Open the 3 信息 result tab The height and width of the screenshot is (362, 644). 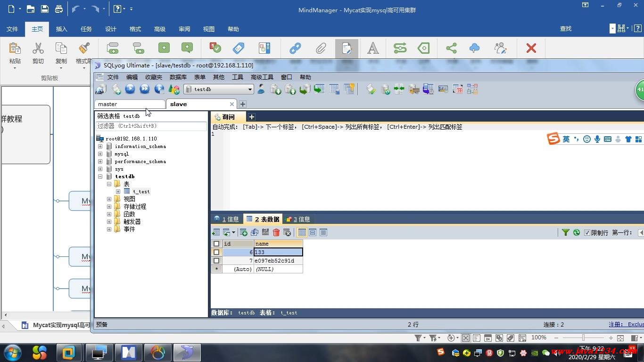(x=297, y=219)
